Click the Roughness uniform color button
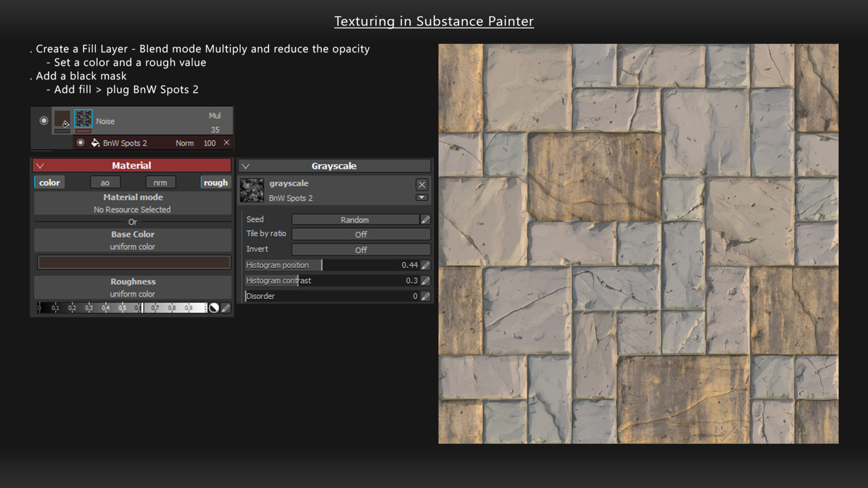868x488 pixels. 132,287
